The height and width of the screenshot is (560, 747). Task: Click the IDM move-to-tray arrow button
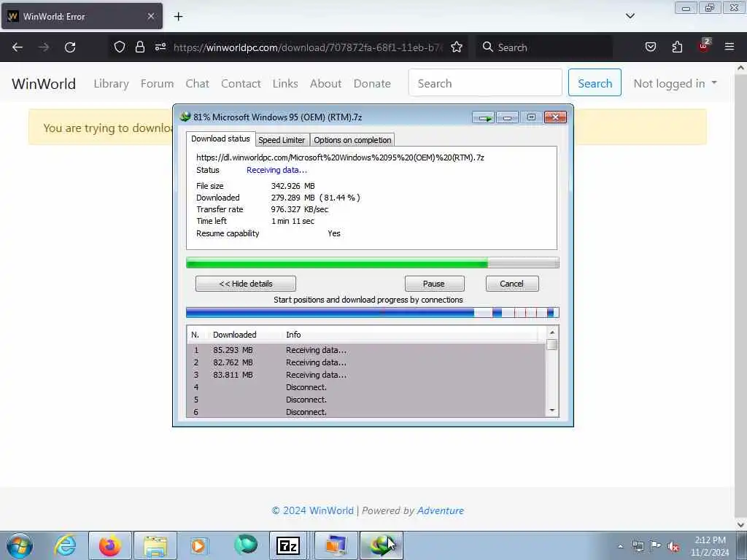(x=484, y=117)
